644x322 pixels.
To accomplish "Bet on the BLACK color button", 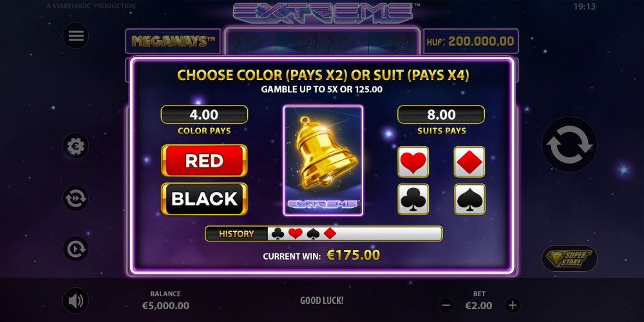I will [x=204, y=199].
